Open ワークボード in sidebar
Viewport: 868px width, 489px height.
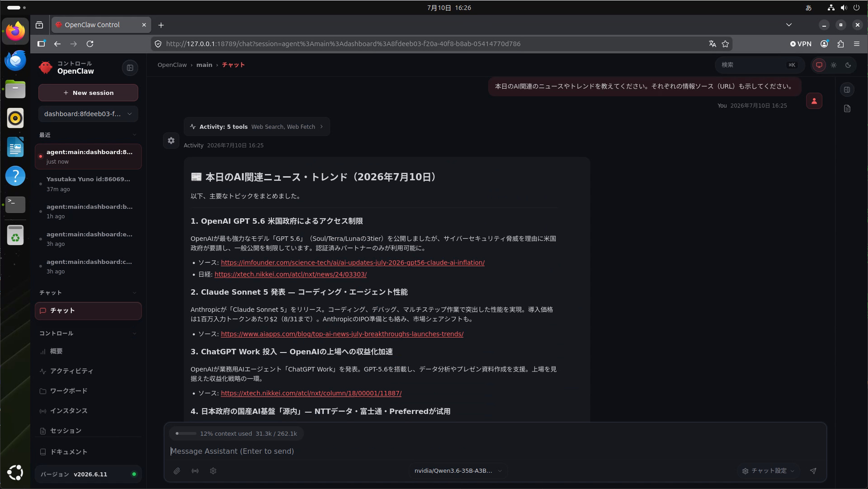[x=88, y=391]
